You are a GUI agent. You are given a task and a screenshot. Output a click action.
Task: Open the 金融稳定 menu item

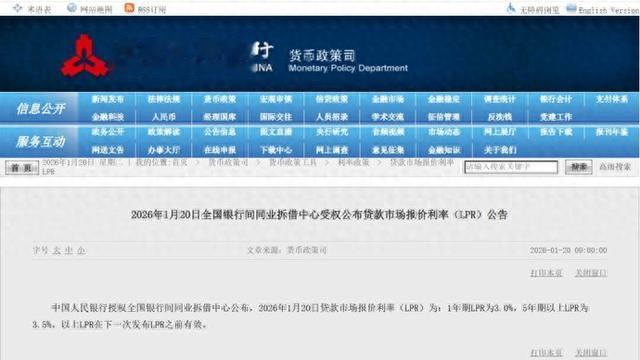(x=444, y=99)
